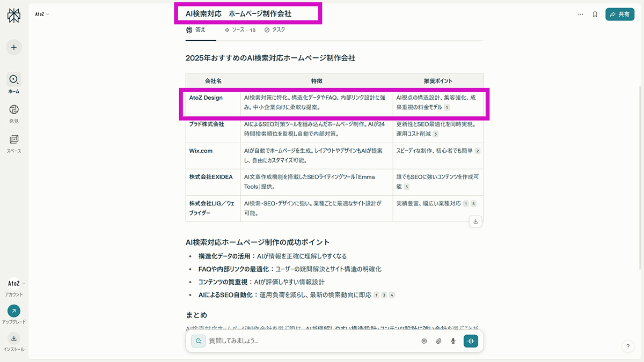Viewport: 644px width, 362px height.
Task: Click the アップグレード arrow icon
Action: point(14,311)
